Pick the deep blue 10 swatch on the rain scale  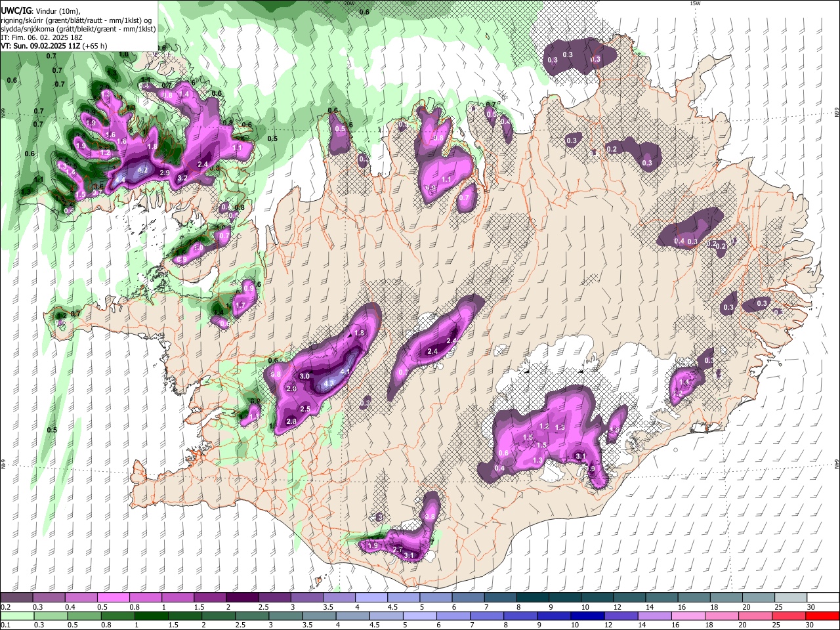(587, 616)
